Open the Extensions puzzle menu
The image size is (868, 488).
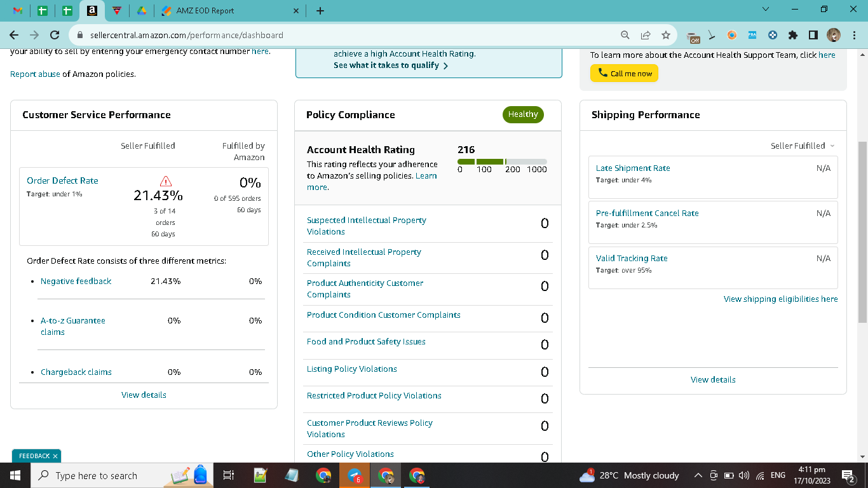(x=792, y=35)
